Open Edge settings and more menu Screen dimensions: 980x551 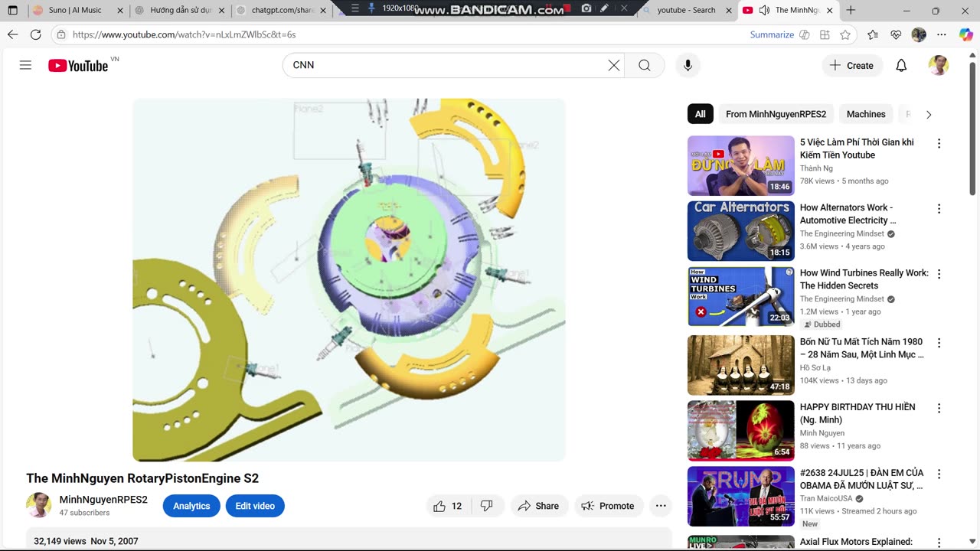(942, 34)
